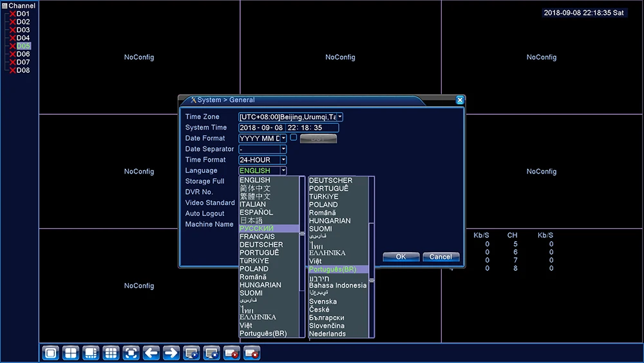Click the Video Standard label

tap(210, 202)
